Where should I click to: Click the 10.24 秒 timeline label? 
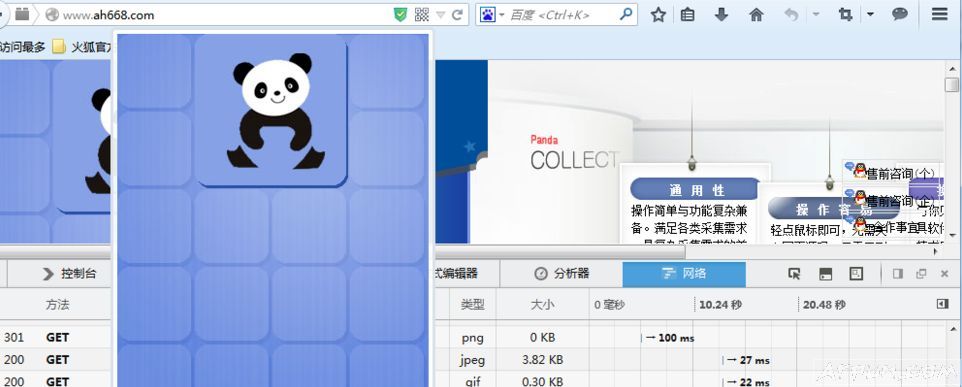tap(720, 304)
